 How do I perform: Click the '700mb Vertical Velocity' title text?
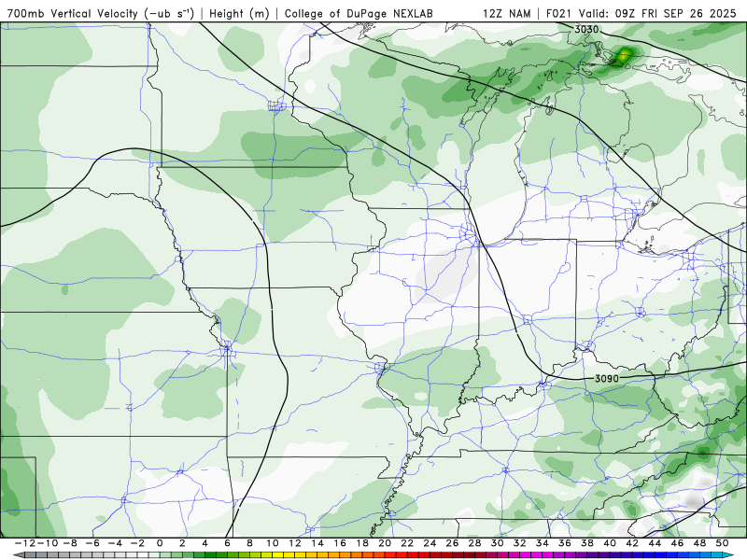(74, 13)
